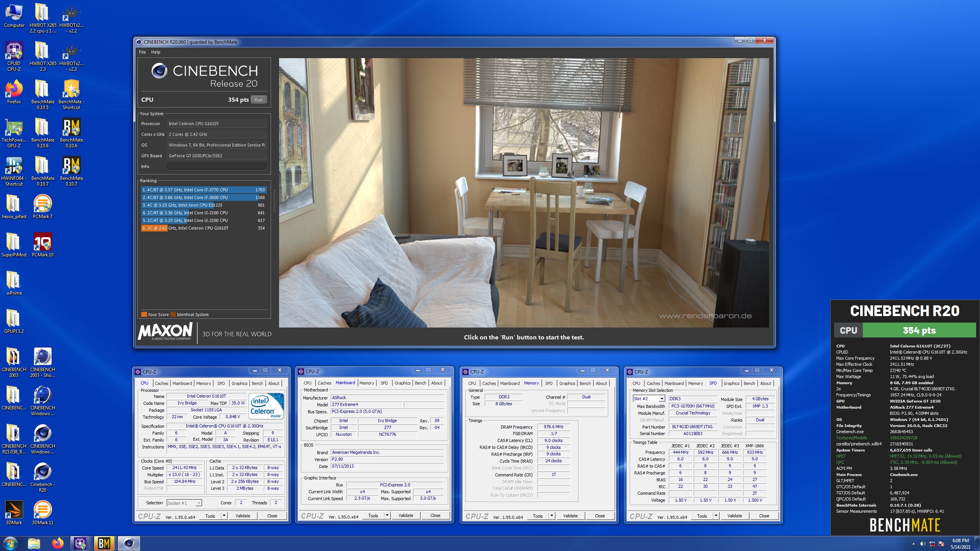Open the CPUID CPU-Z desktop shortcut
Image resolution: width=980 pixels, height=551 pixels.
14,57
